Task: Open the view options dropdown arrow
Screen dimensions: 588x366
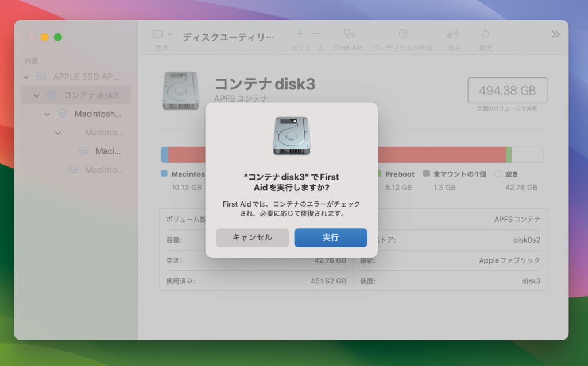Action: pyautogui.click(x=169, y=34)
